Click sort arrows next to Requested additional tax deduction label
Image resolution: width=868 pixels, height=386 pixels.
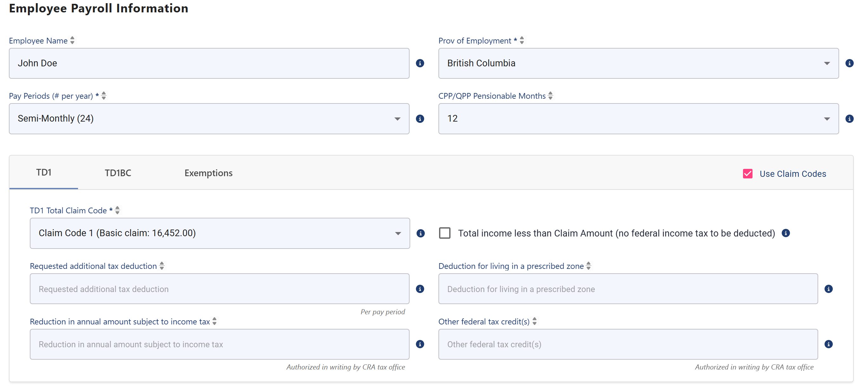coord(162,266)
